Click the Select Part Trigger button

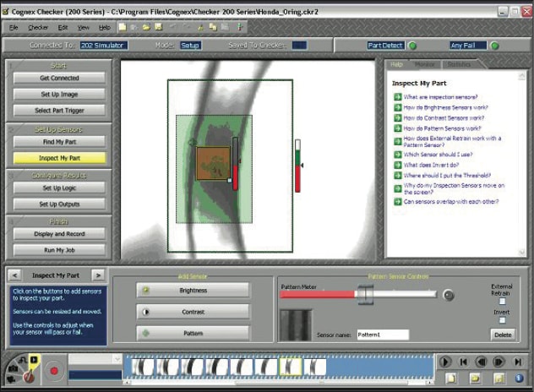click(59, 111)
